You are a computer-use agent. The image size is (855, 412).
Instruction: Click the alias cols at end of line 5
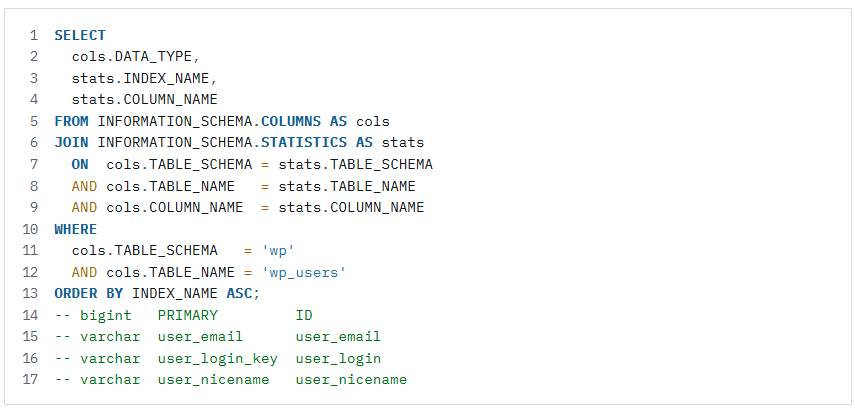coord(373,122)
